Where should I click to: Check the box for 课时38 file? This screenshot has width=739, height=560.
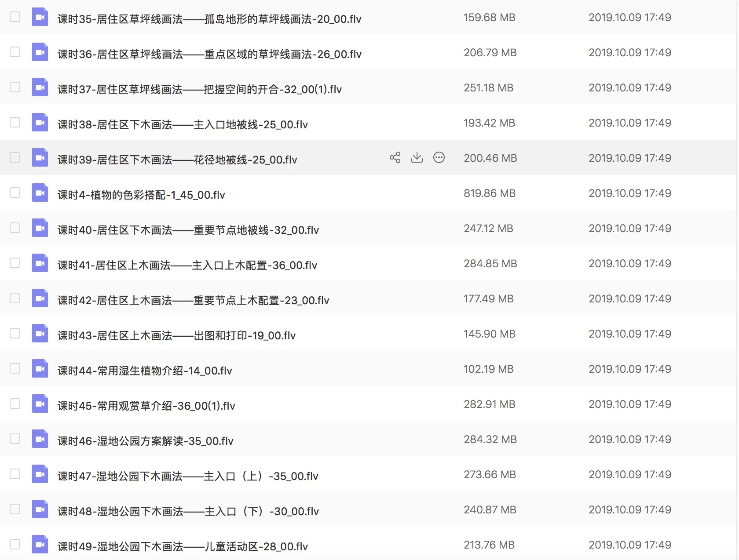pos(15,122)
